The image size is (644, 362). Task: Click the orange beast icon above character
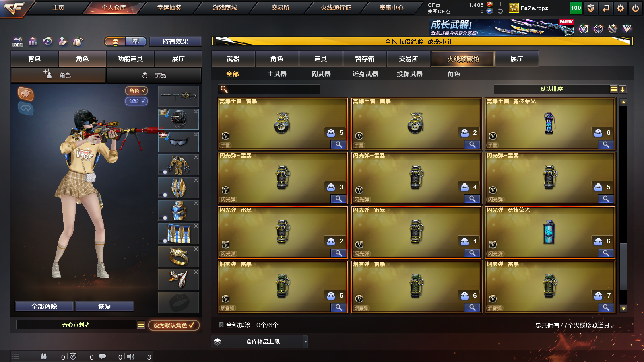(x=25, y=94)
